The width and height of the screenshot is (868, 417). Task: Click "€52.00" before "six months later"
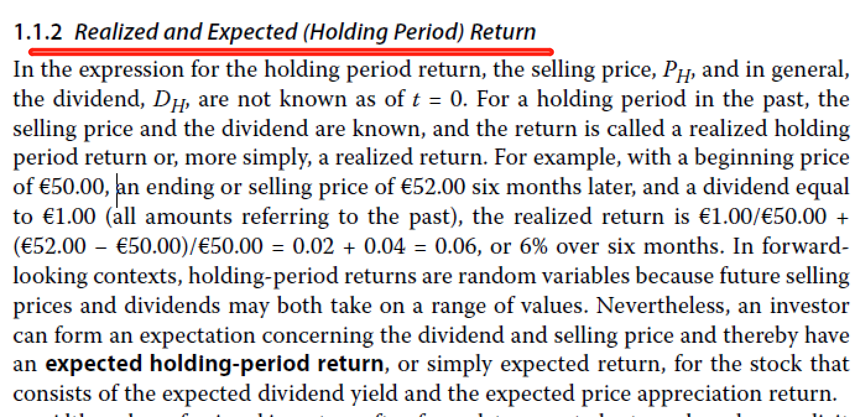(x=434, y=187)
